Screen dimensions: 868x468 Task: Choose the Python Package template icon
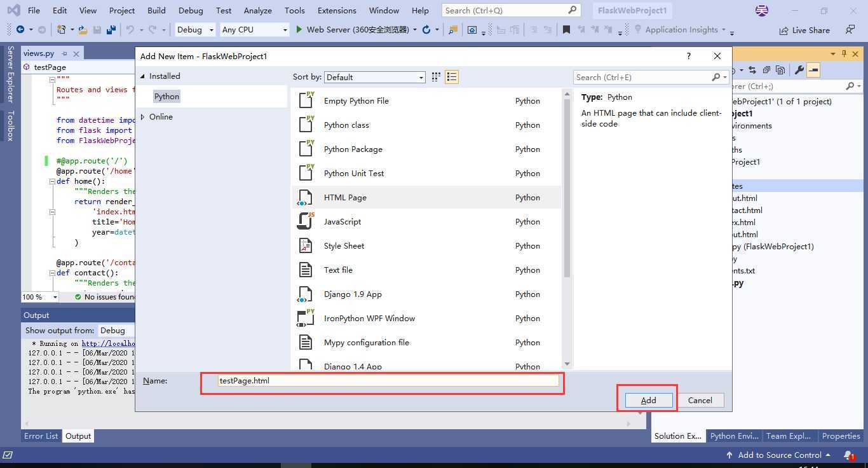pyautogui.click(x=306, y=149)
